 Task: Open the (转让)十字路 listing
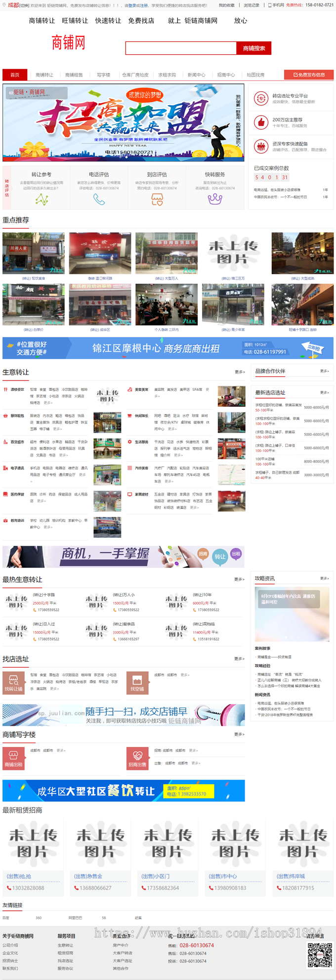coord(44,595)
